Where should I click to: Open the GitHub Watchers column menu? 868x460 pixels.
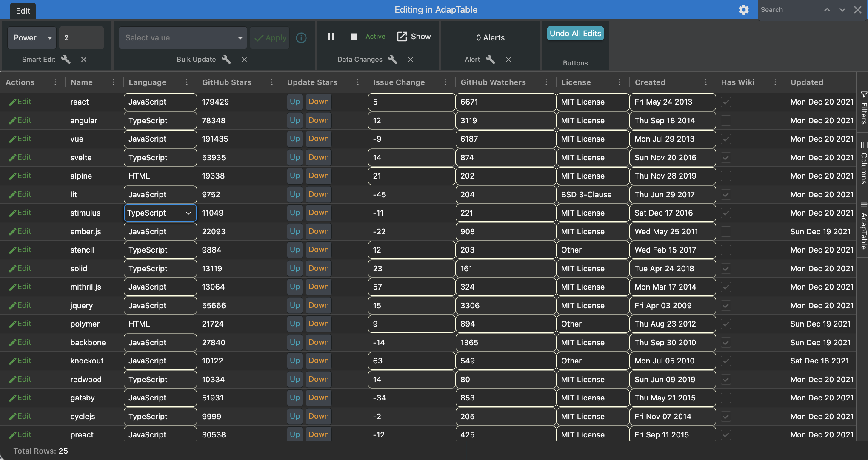546,82
